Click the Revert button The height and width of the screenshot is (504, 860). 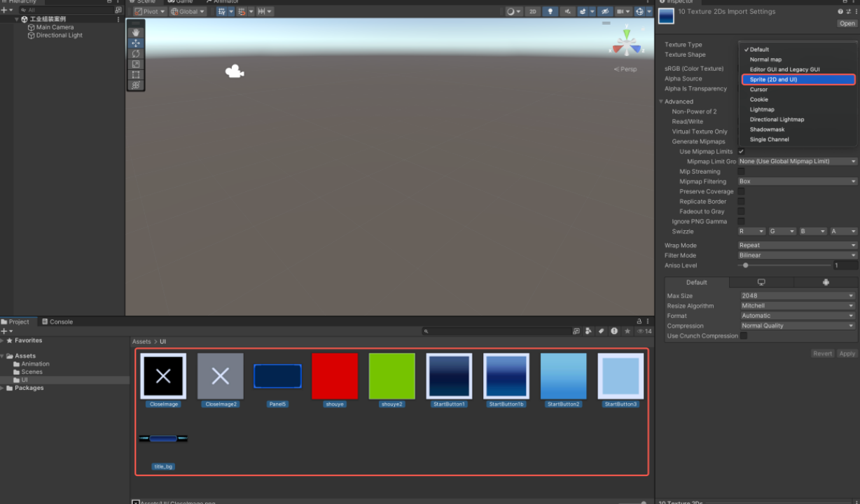click(823, 353)
